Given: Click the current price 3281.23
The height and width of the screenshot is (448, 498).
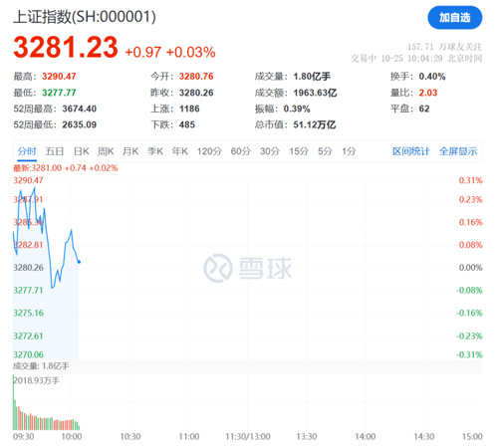Looking at the screenshot, I should [66, 48].
